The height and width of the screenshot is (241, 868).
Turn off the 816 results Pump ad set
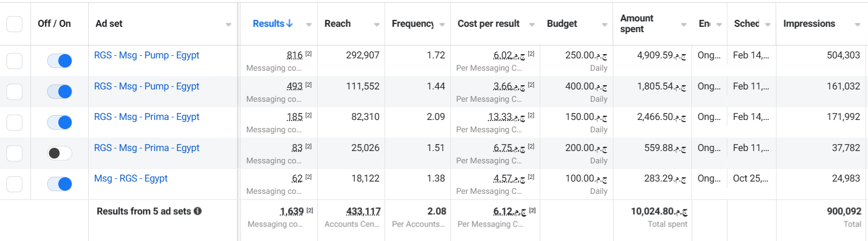click(59, 61)
